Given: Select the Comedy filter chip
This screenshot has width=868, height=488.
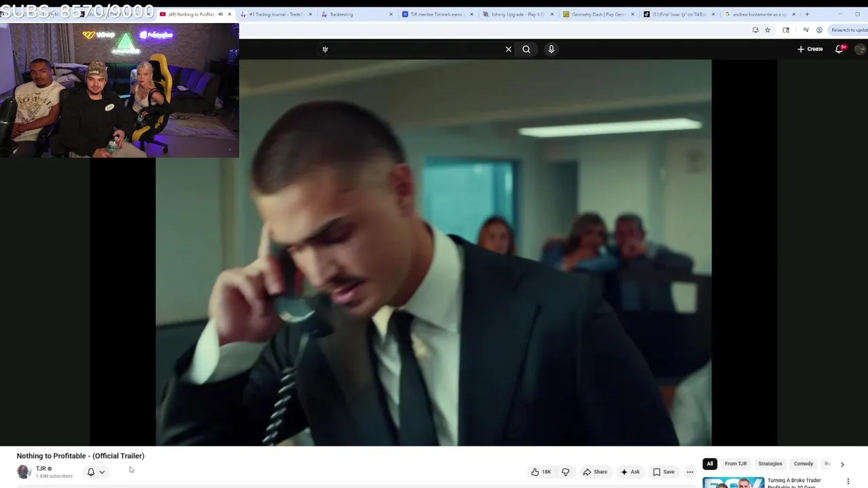Looking at the screenshot, I should coord(804,464).
